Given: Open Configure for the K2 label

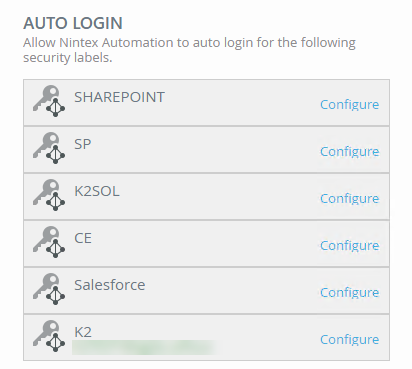Looking at the screenshot, I should (x=349, y=340).
